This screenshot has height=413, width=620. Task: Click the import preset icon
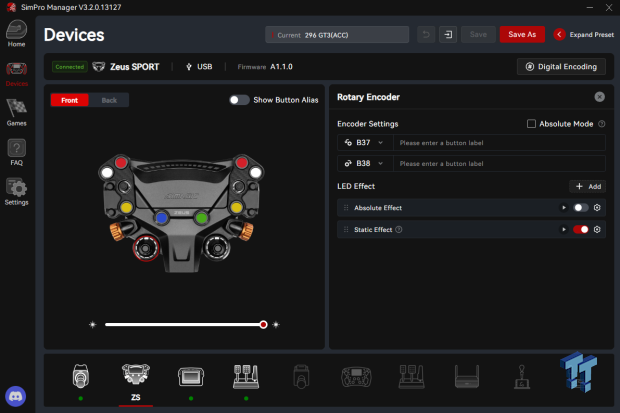coord(448,35)
